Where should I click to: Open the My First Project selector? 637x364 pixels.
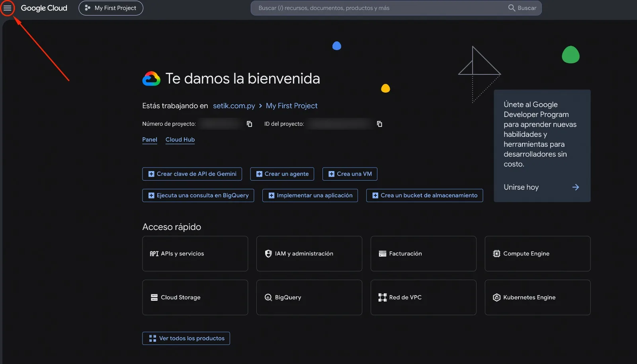(x=111, y=8)
